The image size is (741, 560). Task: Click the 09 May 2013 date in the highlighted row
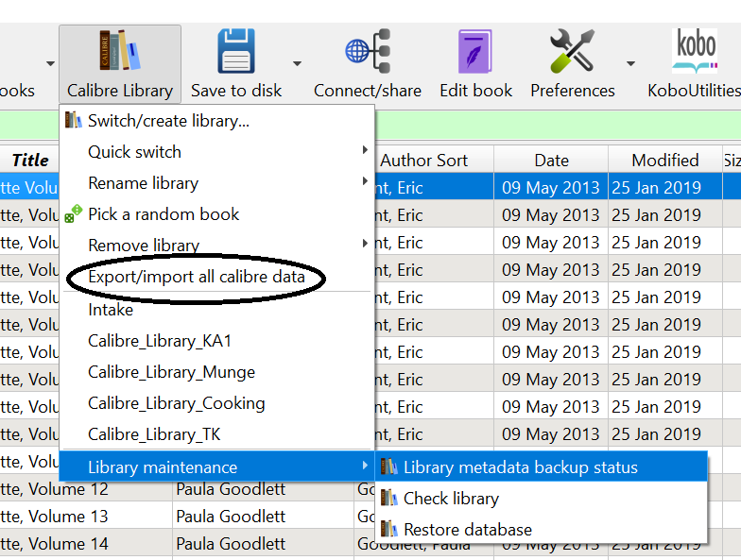[x=550, y=187]
